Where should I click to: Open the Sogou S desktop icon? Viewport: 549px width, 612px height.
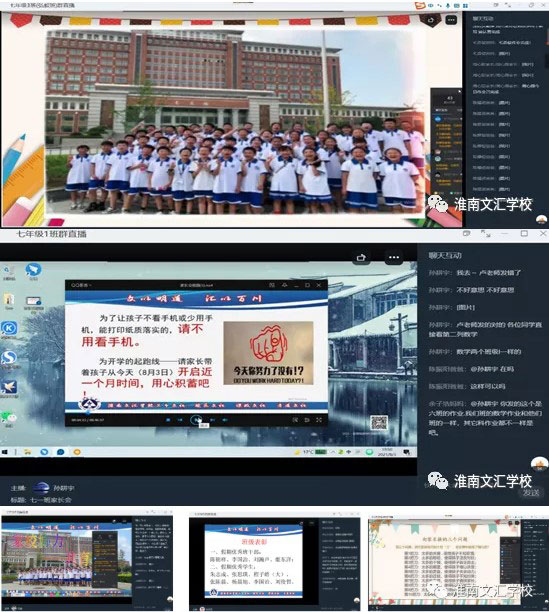point(9,359)
